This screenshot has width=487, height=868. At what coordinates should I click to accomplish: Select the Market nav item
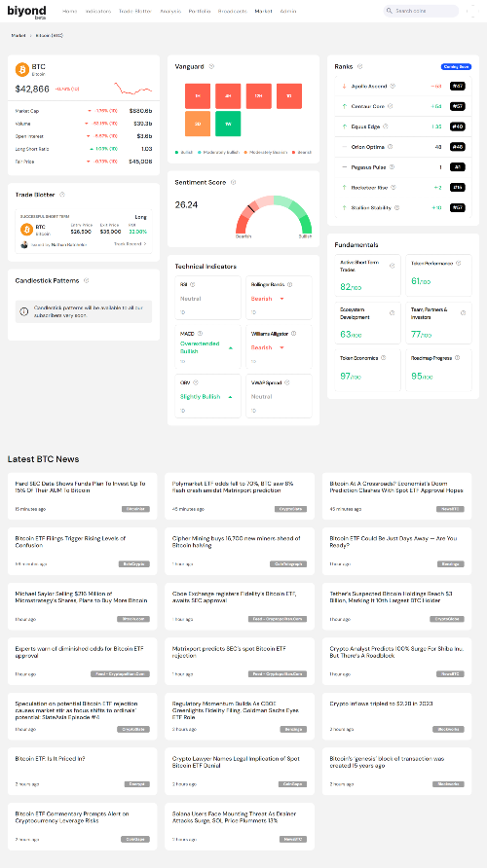(x=263, y=11)
